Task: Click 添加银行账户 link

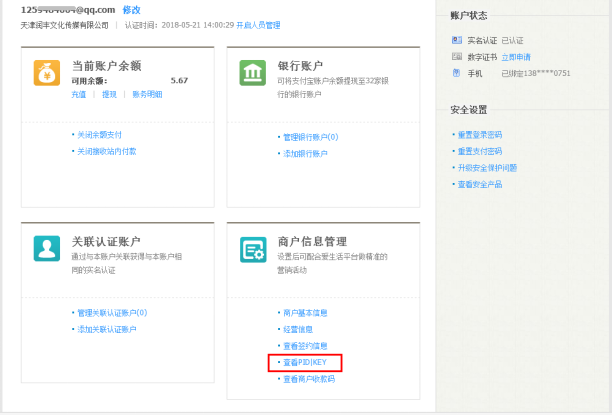Action: click(x=305, y=154)
